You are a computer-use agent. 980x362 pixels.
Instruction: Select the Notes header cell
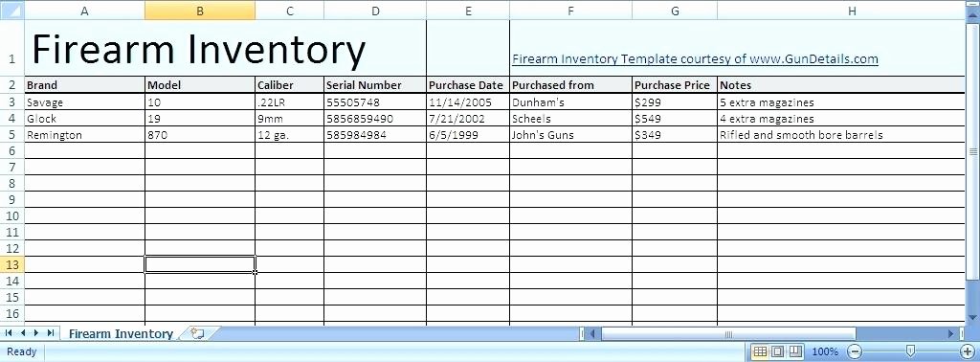(841, 85)
